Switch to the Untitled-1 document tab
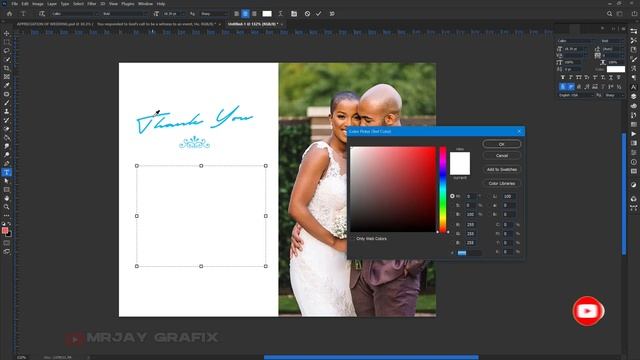Viewport: 640px width, 360px height. click(253, 24)
